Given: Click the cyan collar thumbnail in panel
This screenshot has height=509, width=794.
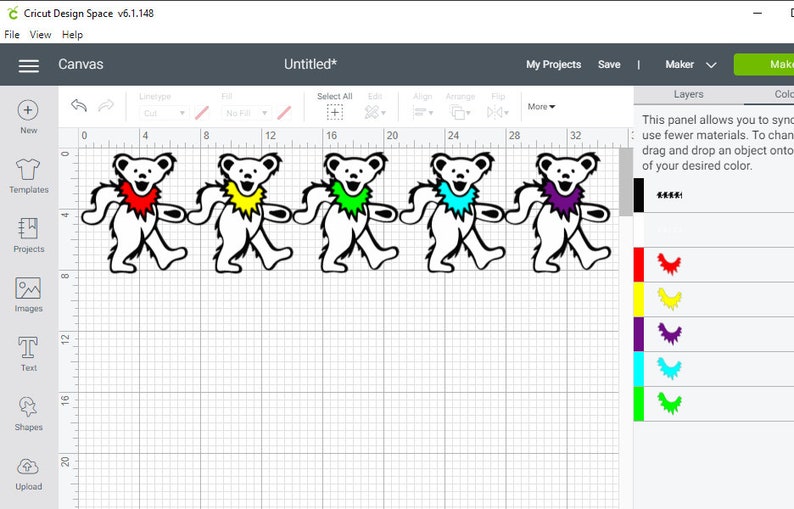Looking at the screenshot, I should [x=669, y=368].
